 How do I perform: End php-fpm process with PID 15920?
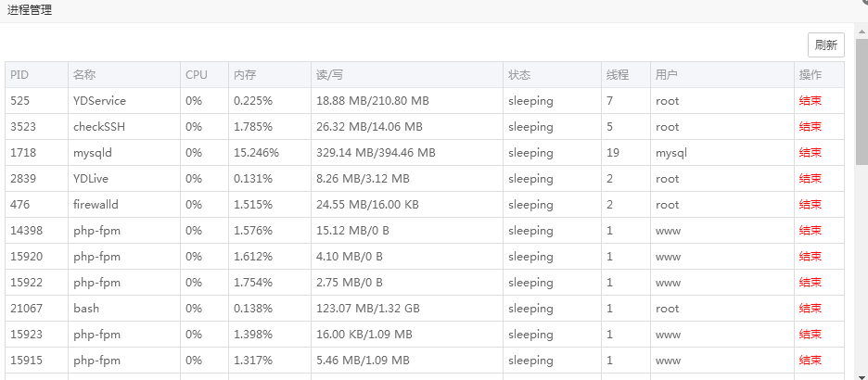click(810, 256)
